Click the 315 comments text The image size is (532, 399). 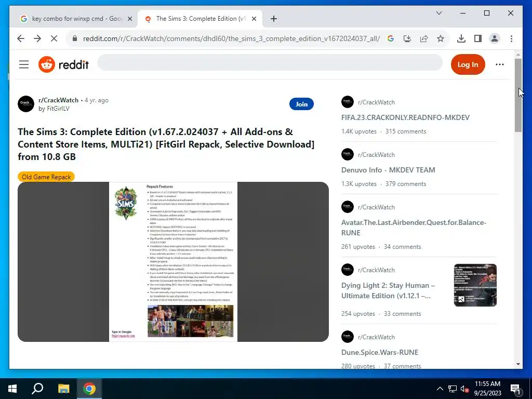pyautogui.click(x=405, y=131)
